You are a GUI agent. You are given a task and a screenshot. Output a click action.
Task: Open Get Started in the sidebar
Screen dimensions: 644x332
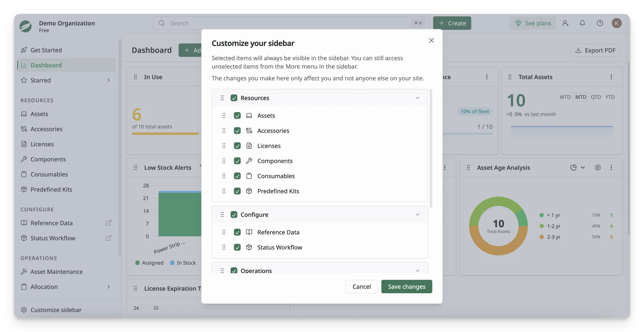pos(66,50)
